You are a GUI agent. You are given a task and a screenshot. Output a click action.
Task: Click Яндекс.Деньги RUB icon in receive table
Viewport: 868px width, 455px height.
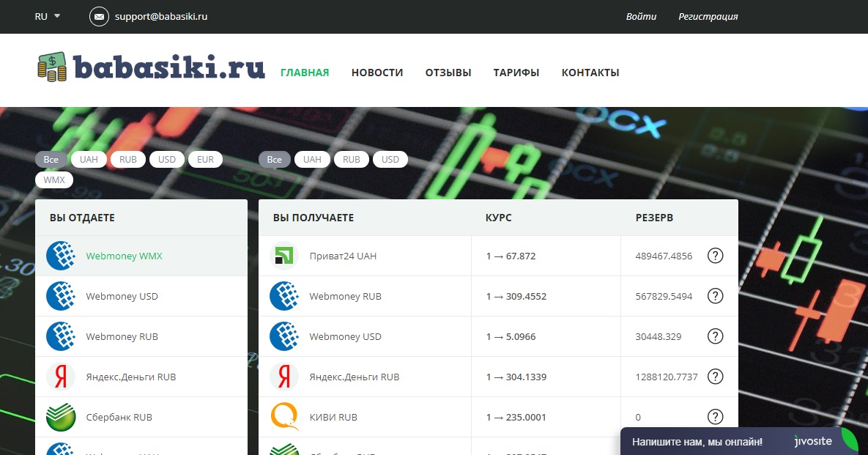(x=284, y=377)
